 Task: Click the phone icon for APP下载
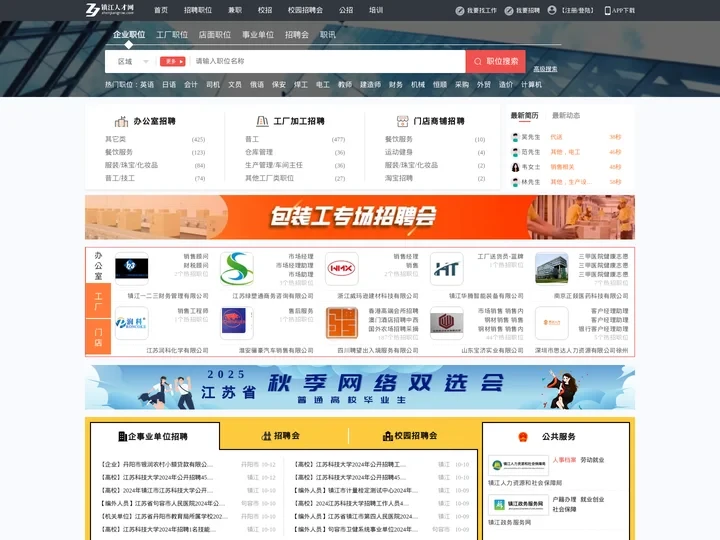[x=608, y=11]
